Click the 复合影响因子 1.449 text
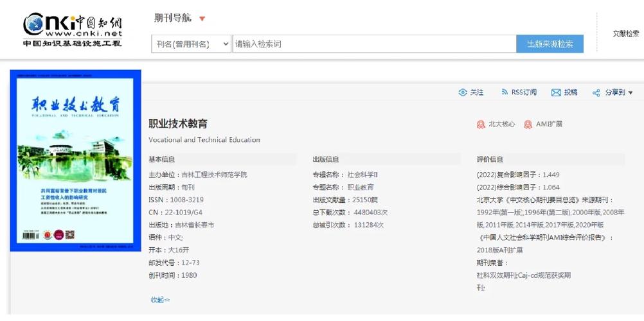Image resolution: width=644 pixels, height=321 pixels. 518,175
